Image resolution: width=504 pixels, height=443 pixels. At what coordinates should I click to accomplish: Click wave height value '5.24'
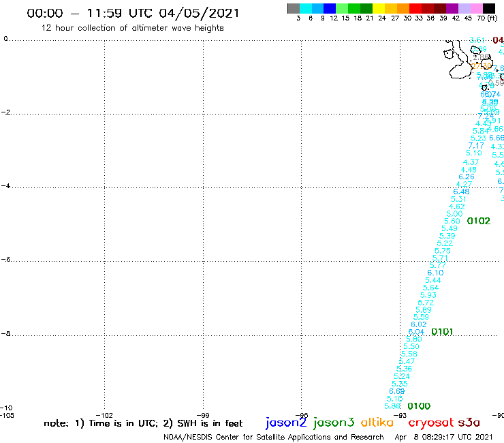402,376
